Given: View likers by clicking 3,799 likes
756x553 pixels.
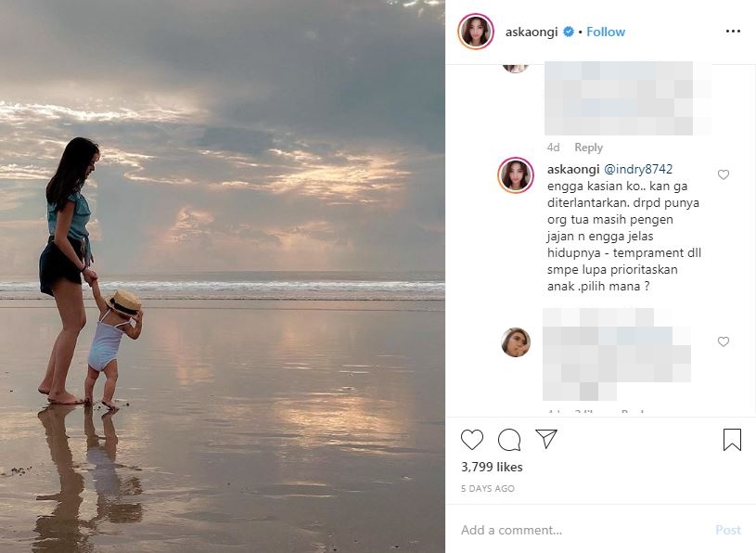Looking at the screenshot, I should [x=492, y=468].
